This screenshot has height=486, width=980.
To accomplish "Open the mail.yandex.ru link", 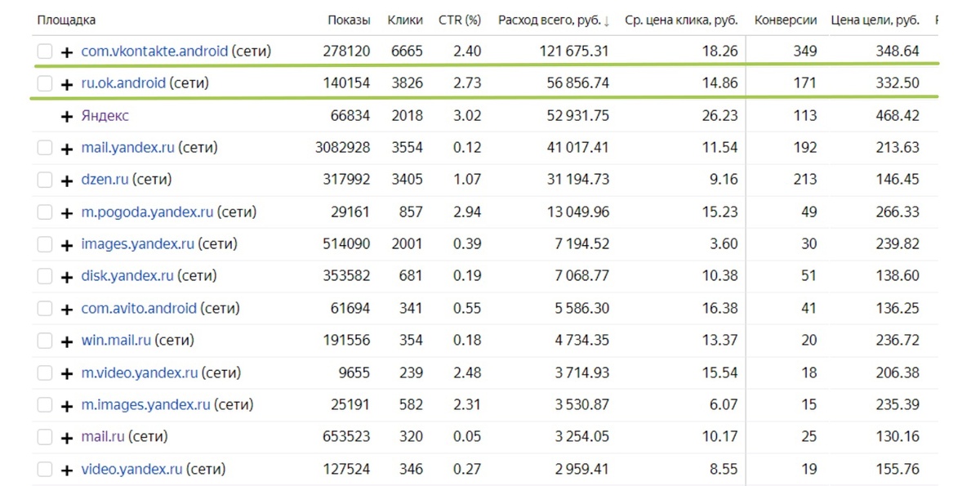I will click(127, 147).
